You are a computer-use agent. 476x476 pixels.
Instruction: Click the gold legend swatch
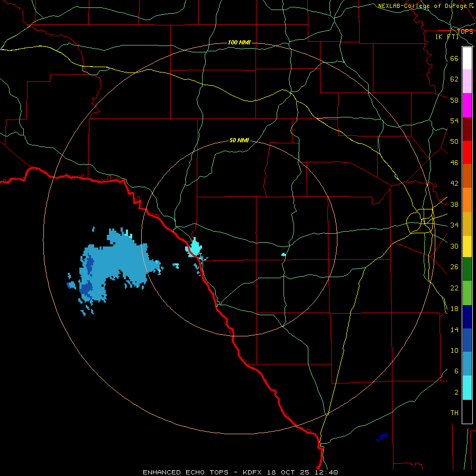(x=467, y=224)
